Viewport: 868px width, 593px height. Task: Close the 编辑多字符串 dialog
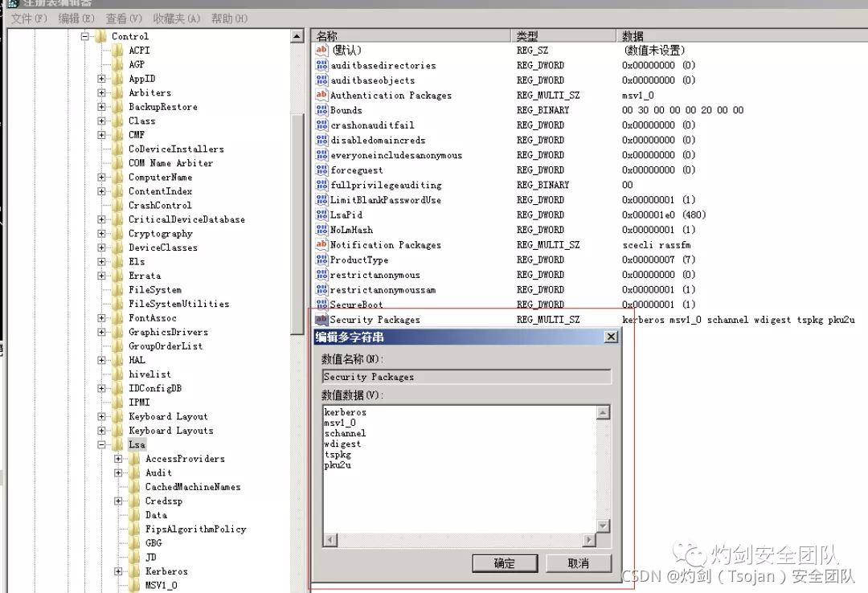pos(611,337)
